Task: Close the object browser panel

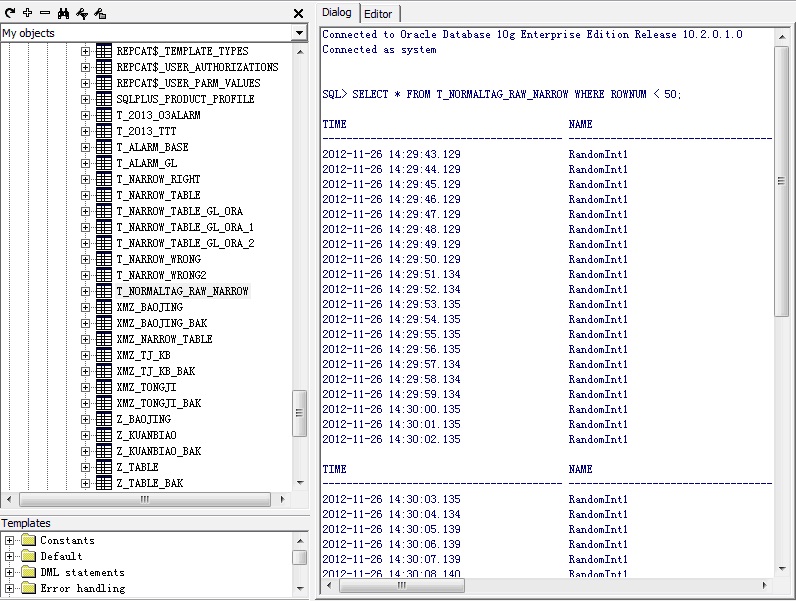Action: [298, 14]
